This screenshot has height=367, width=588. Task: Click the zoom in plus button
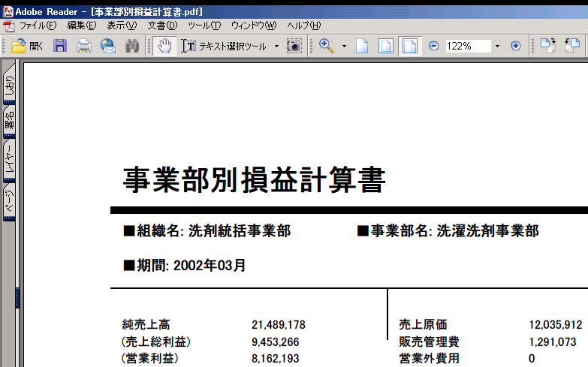coord(516,46)
